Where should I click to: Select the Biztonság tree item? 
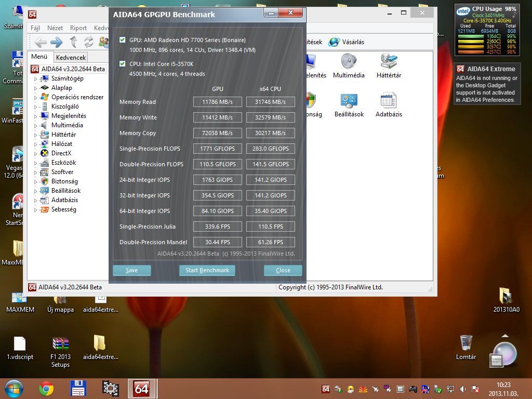click(x=64, y=181)
